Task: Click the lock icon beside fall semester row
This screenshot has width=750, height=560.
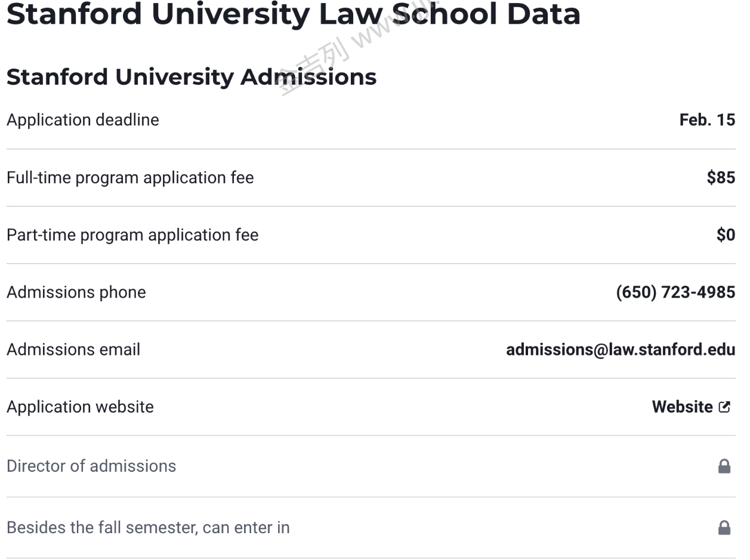Action: pos(724,527)
